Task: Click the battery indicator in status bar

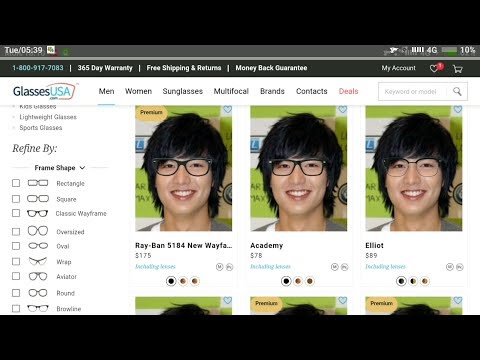Action: click(449, 50)
